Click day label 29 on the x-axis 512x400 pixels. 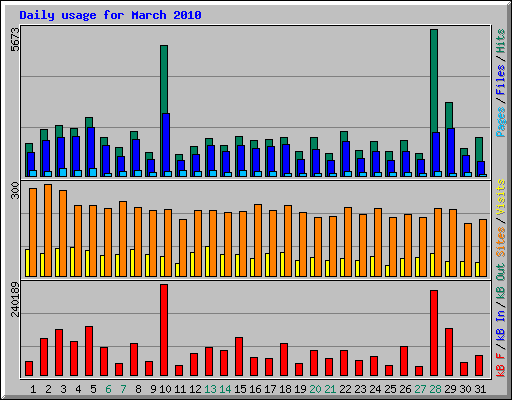pos(450,389)
